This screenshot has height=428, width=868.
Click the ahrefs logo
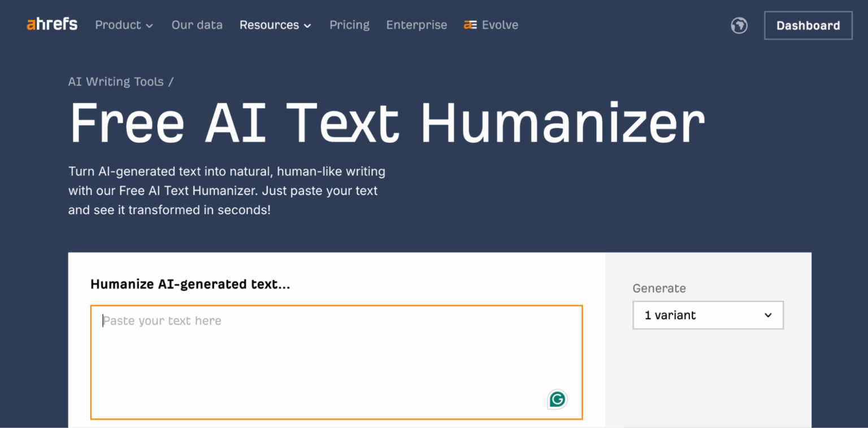[51, 24]
